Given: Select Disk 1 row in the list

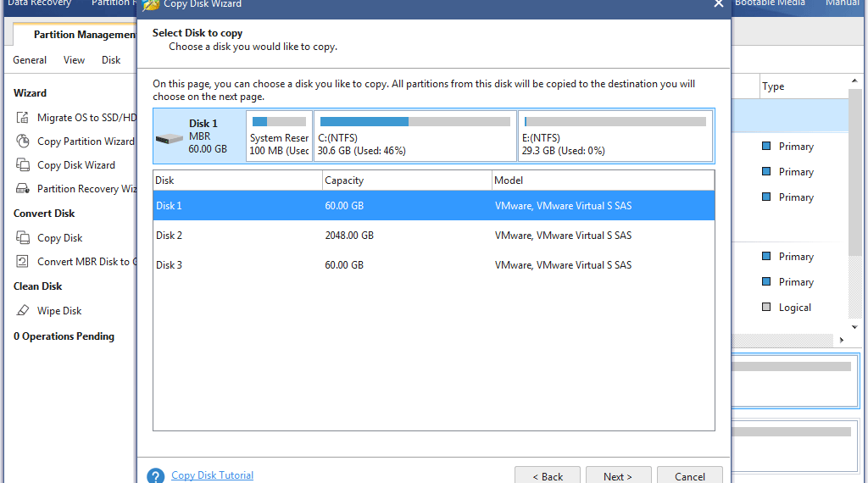Looking at the screenshot, I should (x=434, y=206).
